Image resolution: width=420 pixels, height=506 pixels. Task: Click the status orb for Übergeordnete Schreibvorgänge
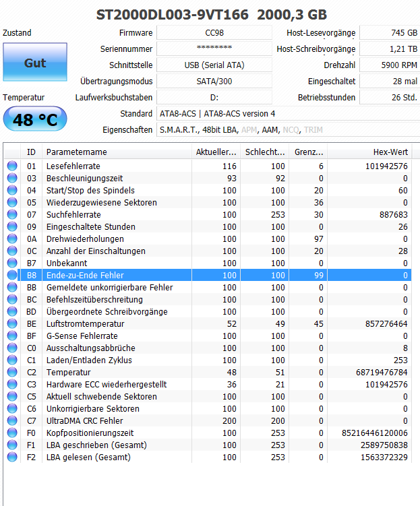point(12,311)
